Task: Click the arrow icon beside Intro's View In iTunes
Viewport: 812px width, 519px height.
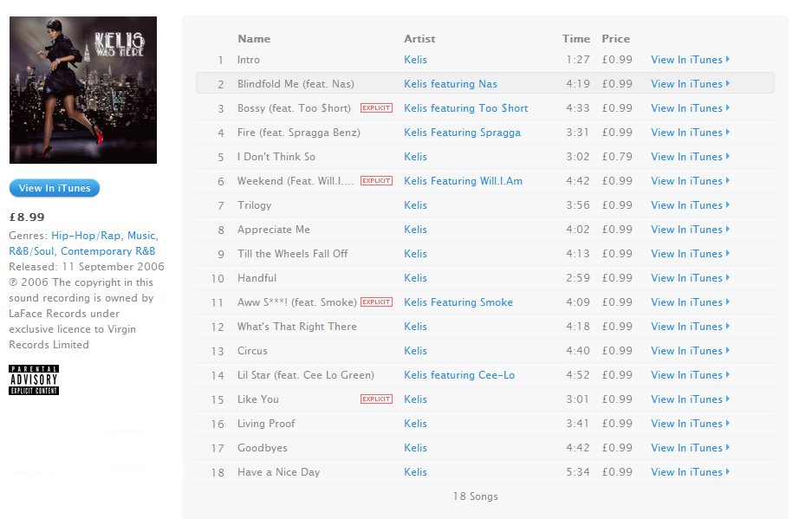Action: (x=728, y=60)
